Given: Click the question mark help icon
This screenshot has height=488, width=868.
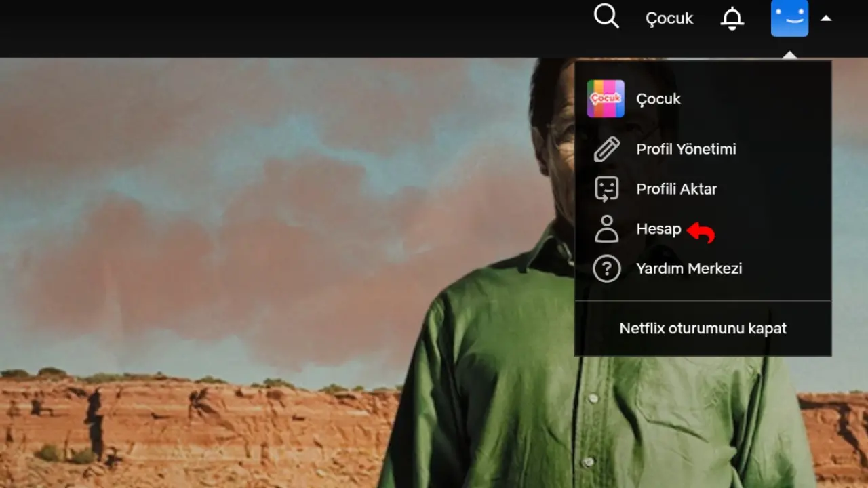Looking at the screenshot, I should point(606,269).
